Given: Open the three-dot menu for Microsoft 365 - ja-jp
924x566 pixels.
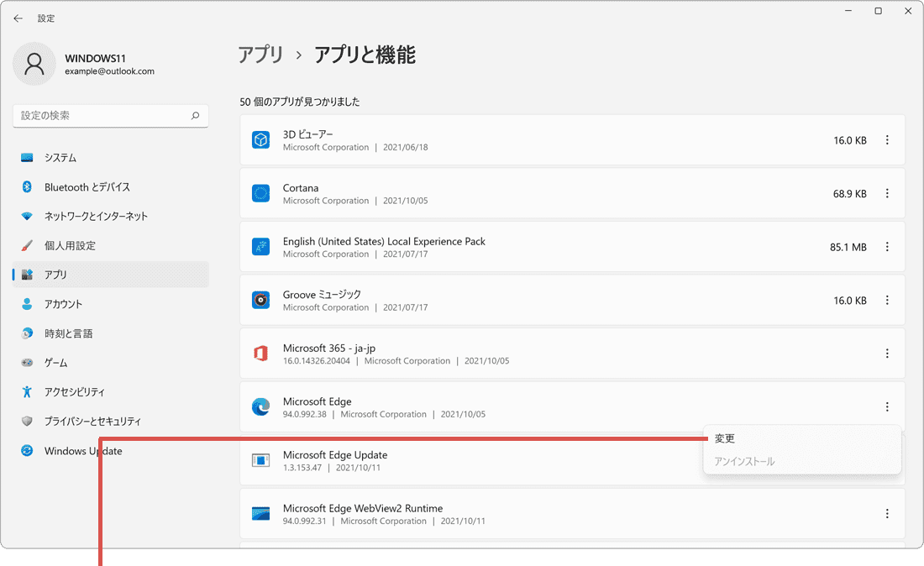Looking at the screenshot, I should [x=887, y=354].
